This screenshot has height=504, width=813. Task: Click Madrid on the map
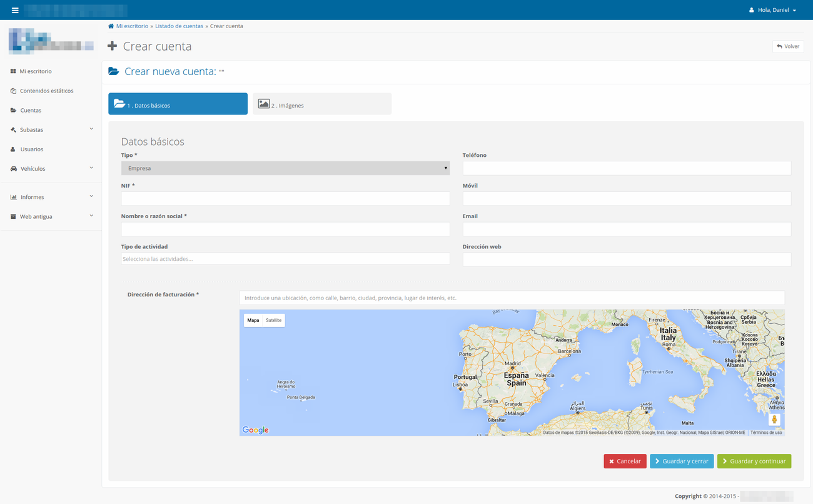coord(513,364)
